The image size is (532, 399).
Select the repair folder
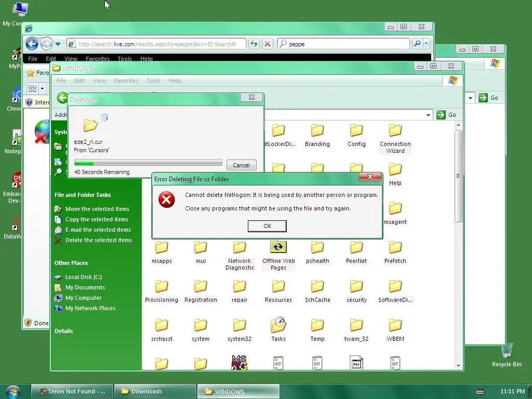click(x=240, y=291)
